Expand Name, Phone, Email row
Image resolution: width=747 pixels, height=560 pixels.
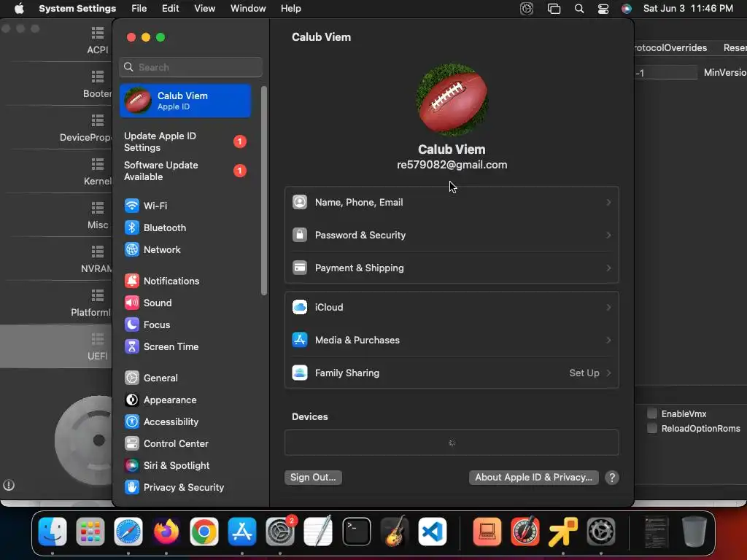pyautogui.click(x=452, y=203)
